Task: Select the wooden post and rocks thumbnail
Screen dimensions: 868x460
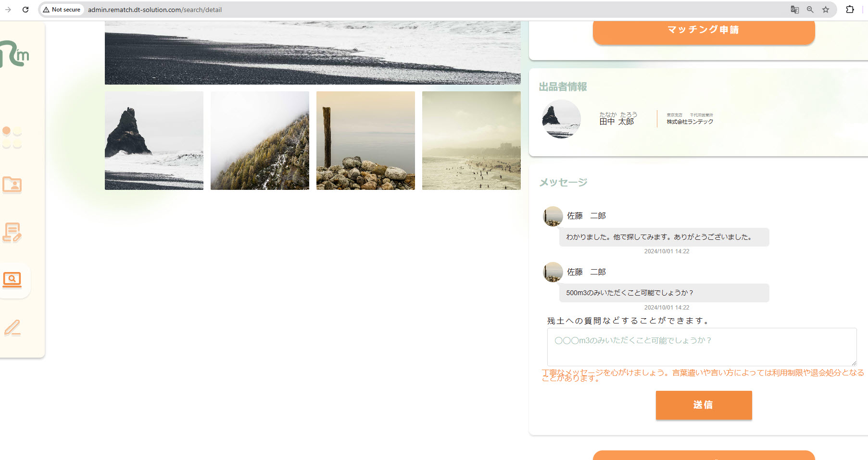Action: 365,140
